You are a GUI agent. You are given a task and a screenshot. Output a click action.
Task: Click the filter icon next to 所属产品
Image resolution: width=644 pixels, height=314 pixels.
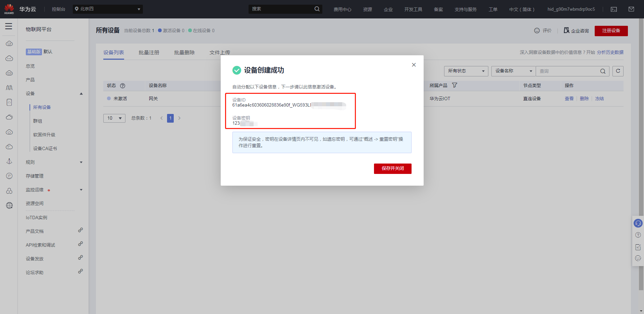454,85
